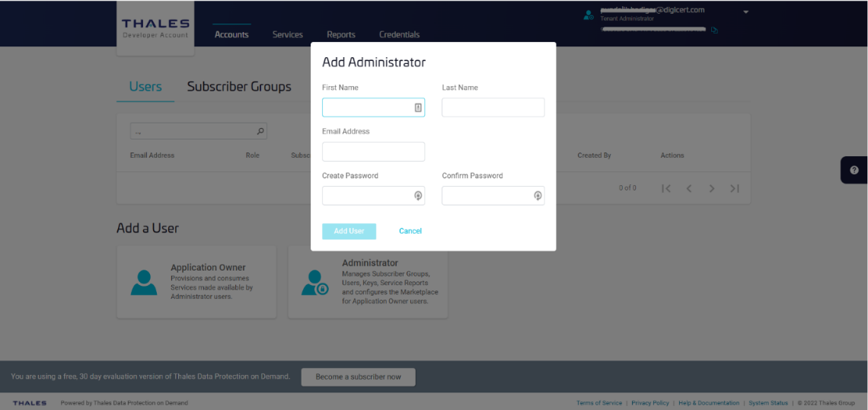Click the copy icon beside tenant ID
The image size is (868, 410).
point(713,30)
